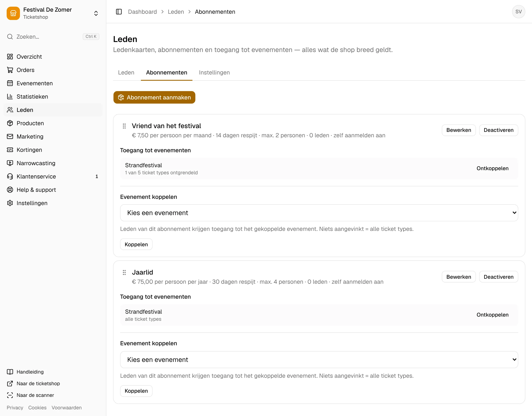Click the Evenementen calendar icon
Screen dimensions: 532x416
coord(10,83)
